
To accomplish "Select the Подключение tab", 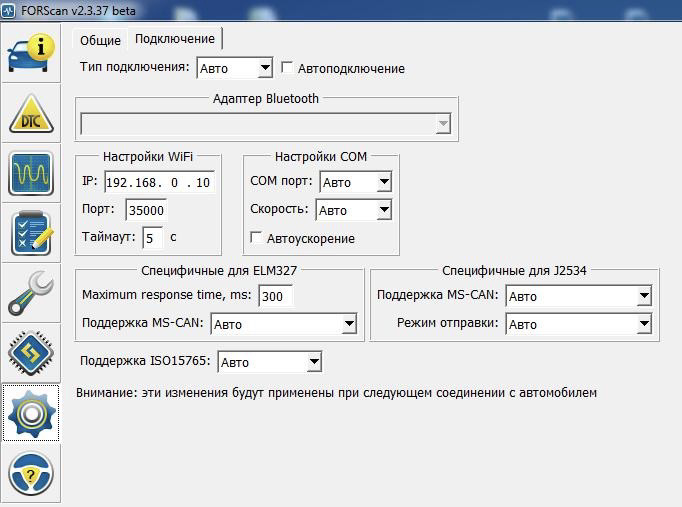I will click(175, 39).
